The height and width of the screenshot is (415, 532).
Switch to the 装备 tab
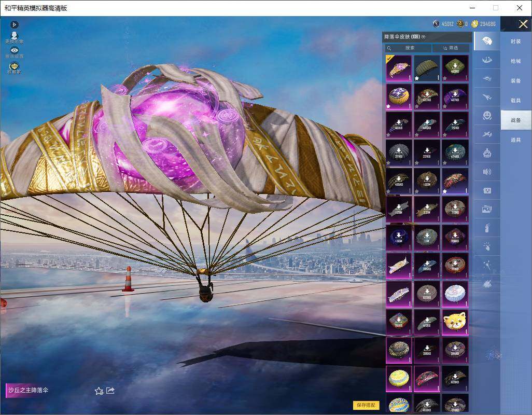(x=516, y=81)
